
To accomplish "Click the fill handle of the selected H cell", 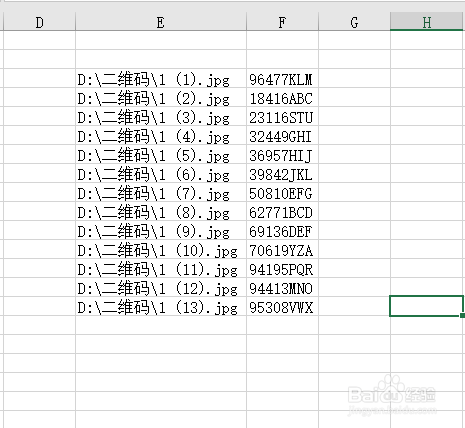I will [463, 315].
